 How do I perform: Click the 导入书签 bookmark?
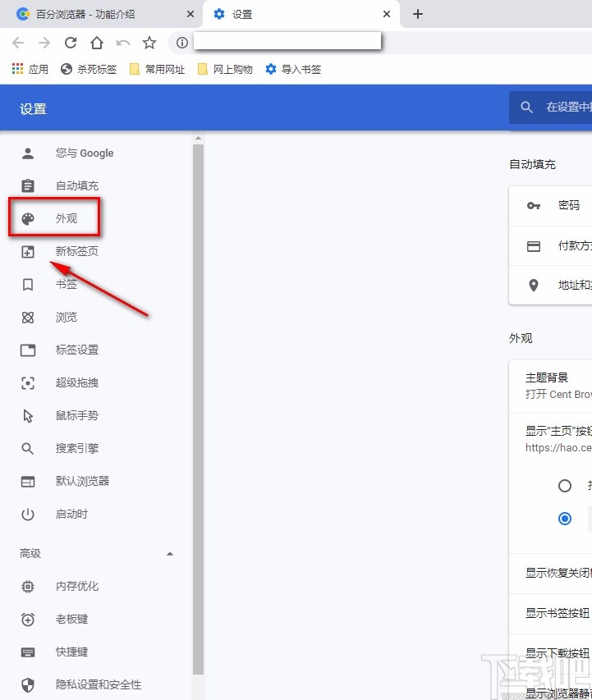tap(293, 69)
